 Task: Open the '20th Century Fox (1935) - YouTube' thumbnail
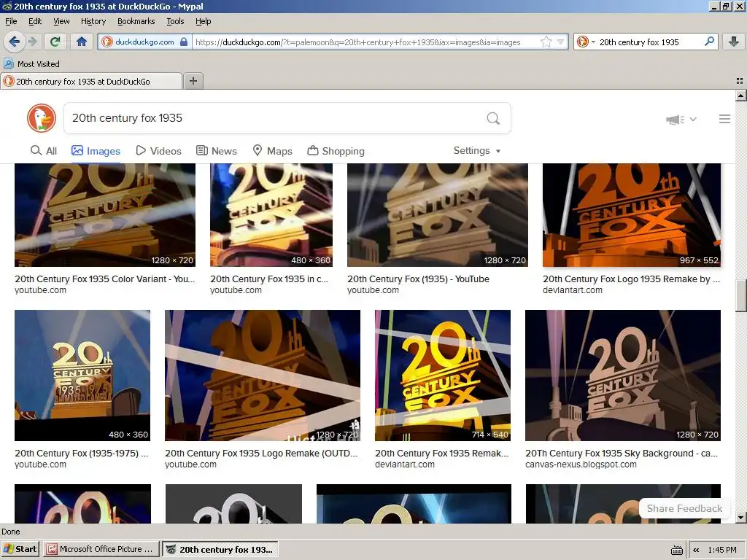[438, 215]
